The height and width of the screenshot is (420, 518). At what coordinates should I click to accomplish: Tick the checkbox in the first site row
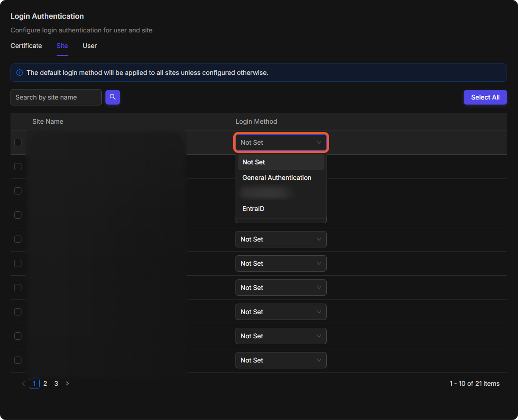[x=18, y=142]
